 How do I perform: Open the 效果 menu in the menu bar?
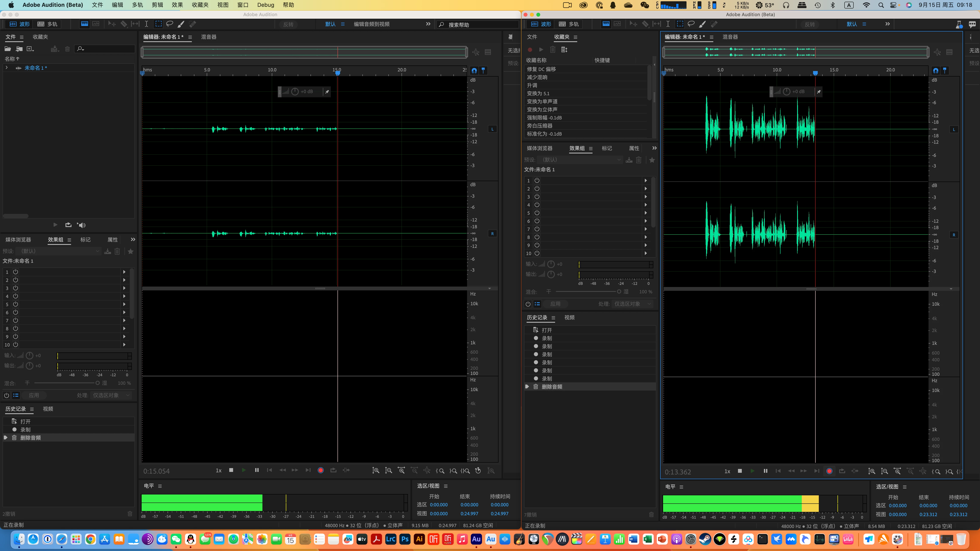177,5
